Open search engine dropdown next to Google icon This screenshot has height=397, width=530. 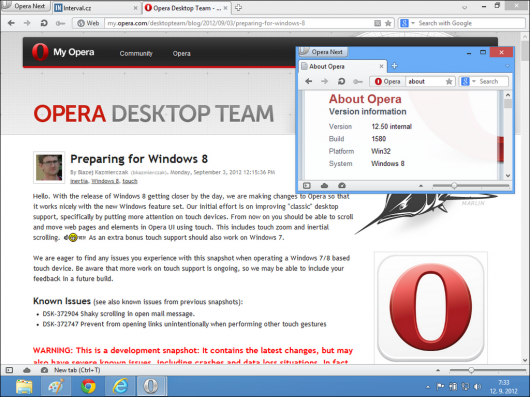click(x=413, y=23)
